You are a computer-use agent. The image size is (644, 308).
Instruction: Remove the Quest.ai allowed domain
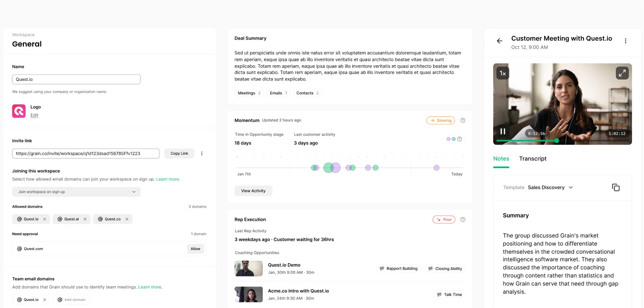pyautogui.click(x=85, y=219)
